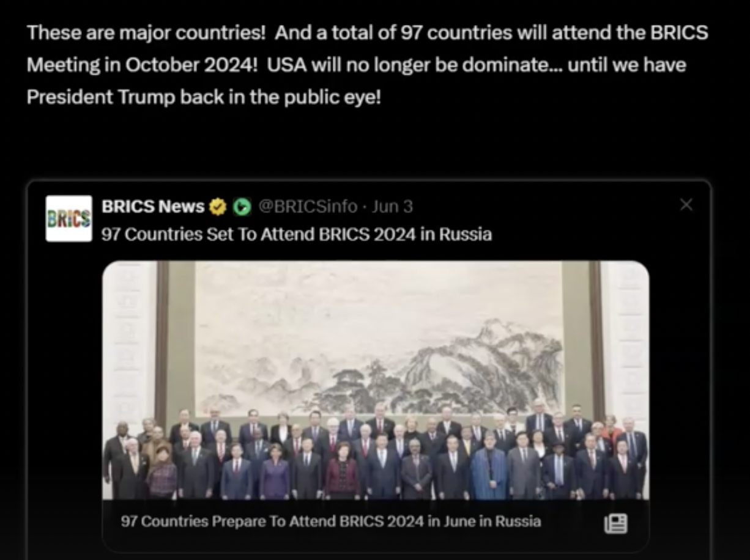The width and height of the screenshot is (750, 560).
Task: Open the group photo thumbnail
Action: pos(376,380)
